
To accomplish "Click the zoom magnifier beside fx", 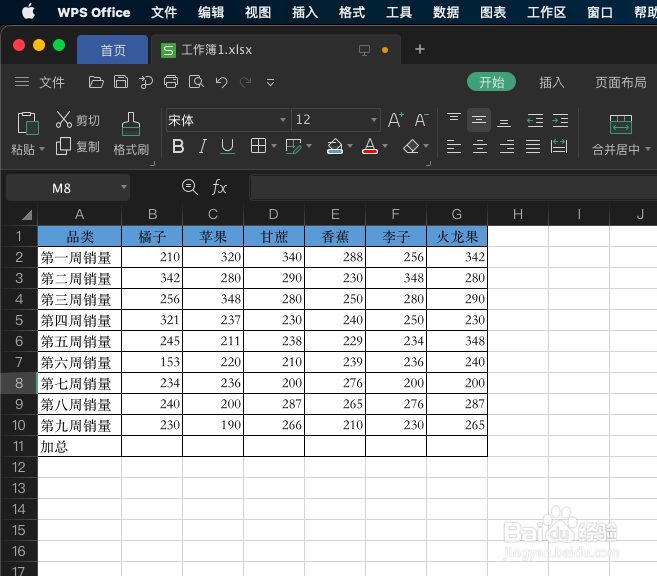I will [x=190, y=186].
